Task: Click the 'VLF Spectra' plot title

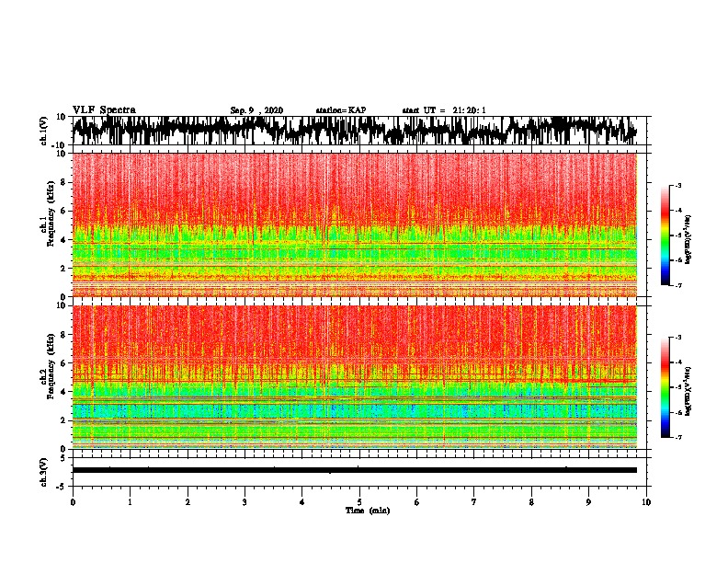Action: [x=104, y=109]
